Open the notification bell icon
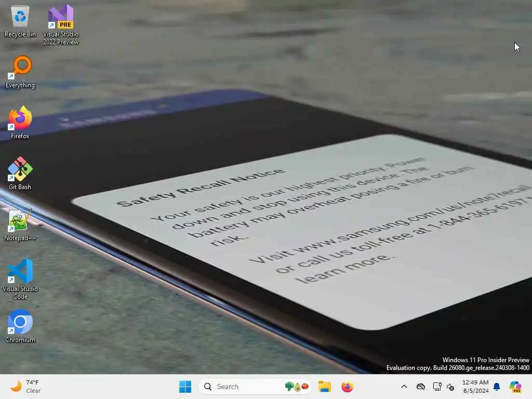 [x=497, y=387]
